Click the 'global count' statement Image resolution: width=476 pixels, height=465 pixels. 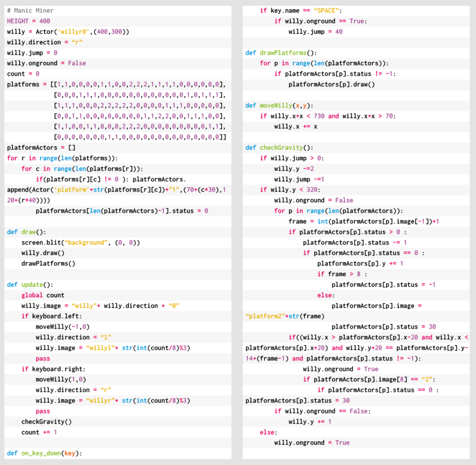pyautogui.click(x=43, y=295)
